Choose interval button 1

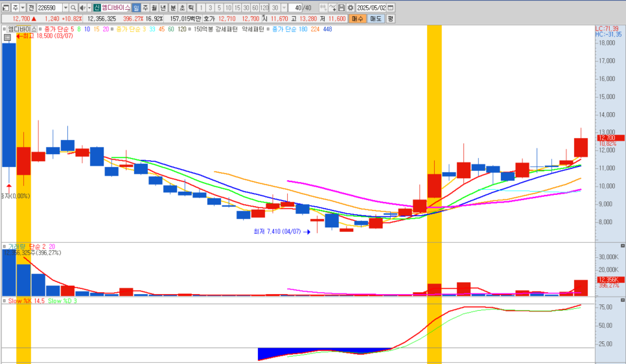[x=201, y=8]
